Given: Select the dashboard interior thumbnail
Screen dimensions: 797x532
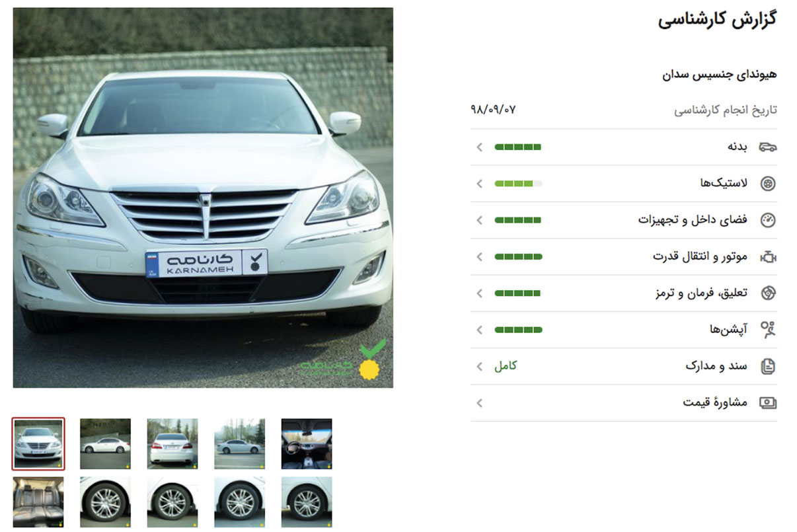Looking at the screenshot, I should [307, 443].
